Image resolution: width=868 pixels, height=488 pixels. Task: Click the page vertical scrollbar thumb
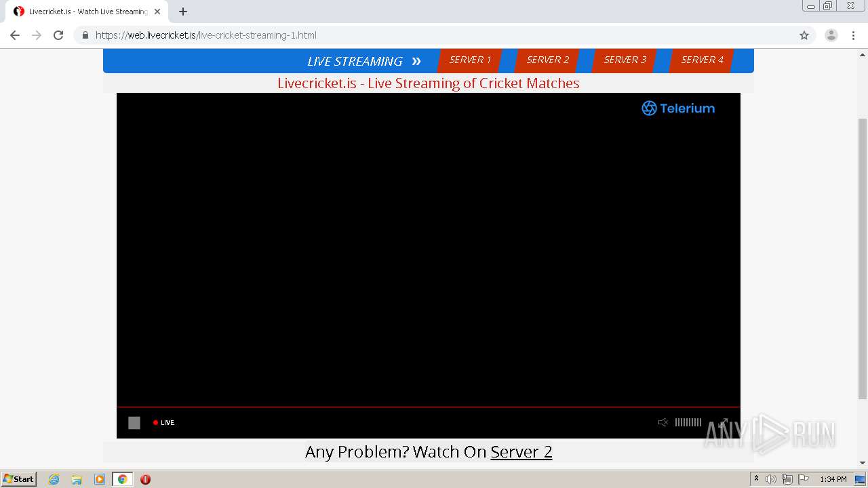click(863, 258)
